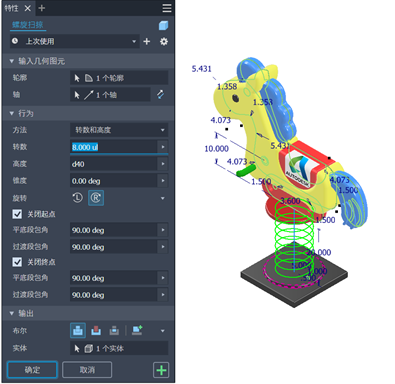Open preset settings gear icon

(x=164, y=41)
